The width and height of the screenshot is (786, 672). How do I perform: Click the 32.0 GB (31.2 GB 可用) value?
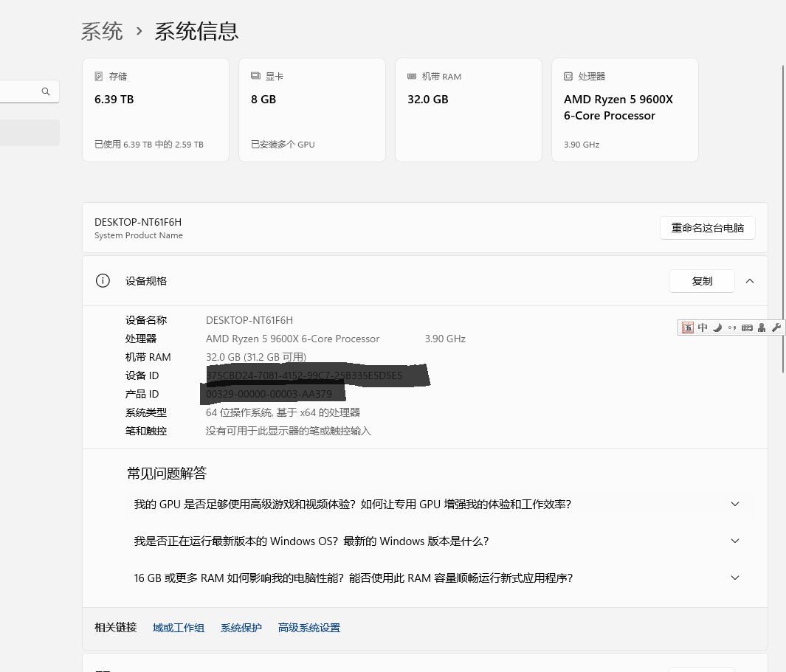click(x=255, y=357)
